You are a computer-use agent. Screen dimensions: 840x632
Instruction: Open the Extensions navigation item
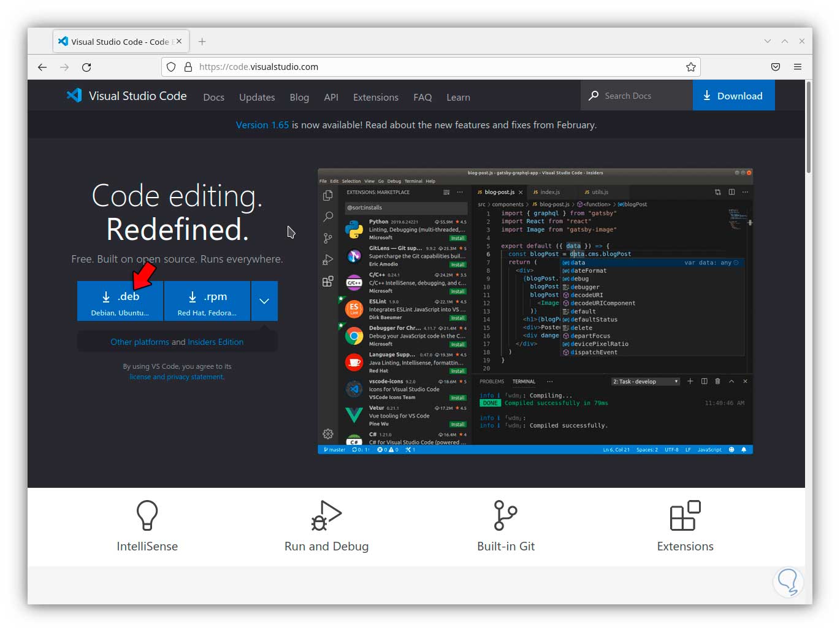[x=376, y=97]
